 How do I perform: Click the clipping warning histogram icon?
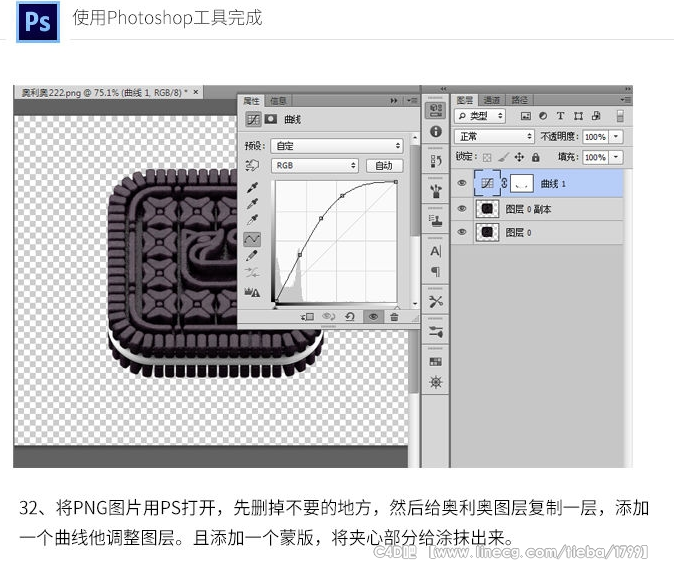[x=252, y=293]
